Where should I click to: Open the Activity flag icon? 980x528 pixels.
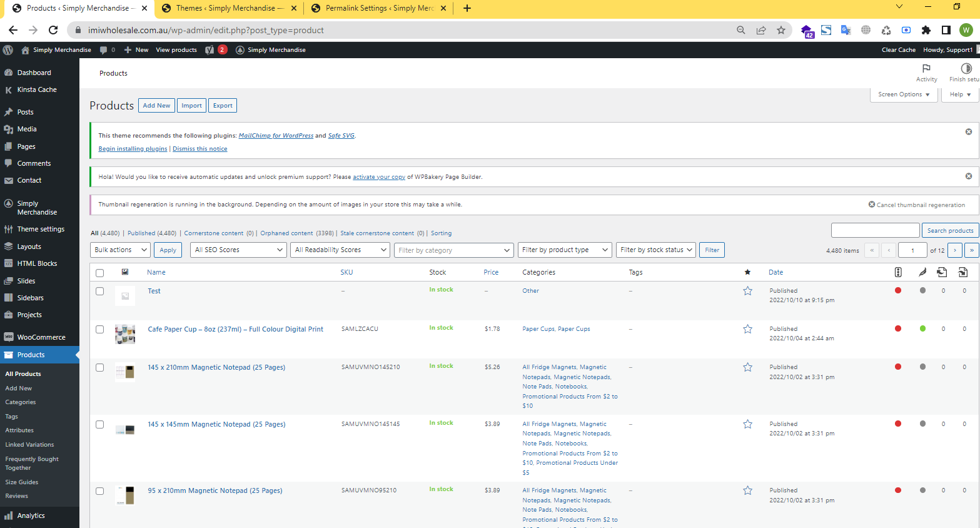[x=926, y=68]
